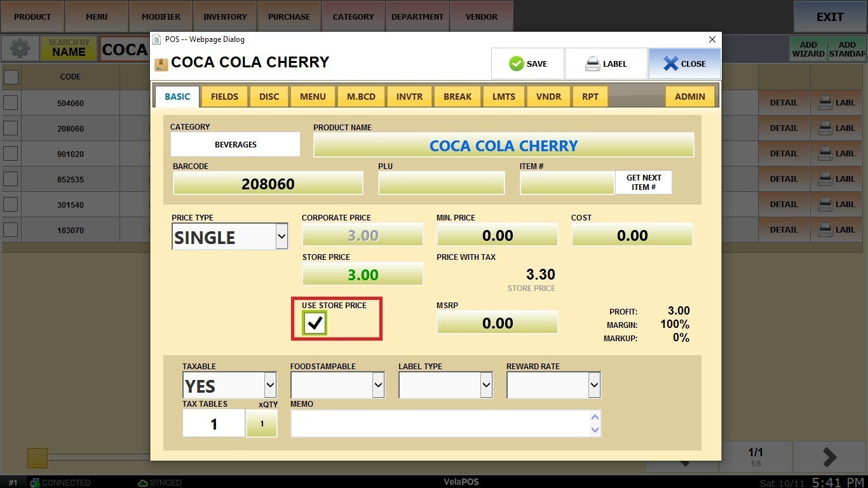The image size is (868, 488).
Task: Click GET NEXT ITEM # button
Action: coord(644,182)
